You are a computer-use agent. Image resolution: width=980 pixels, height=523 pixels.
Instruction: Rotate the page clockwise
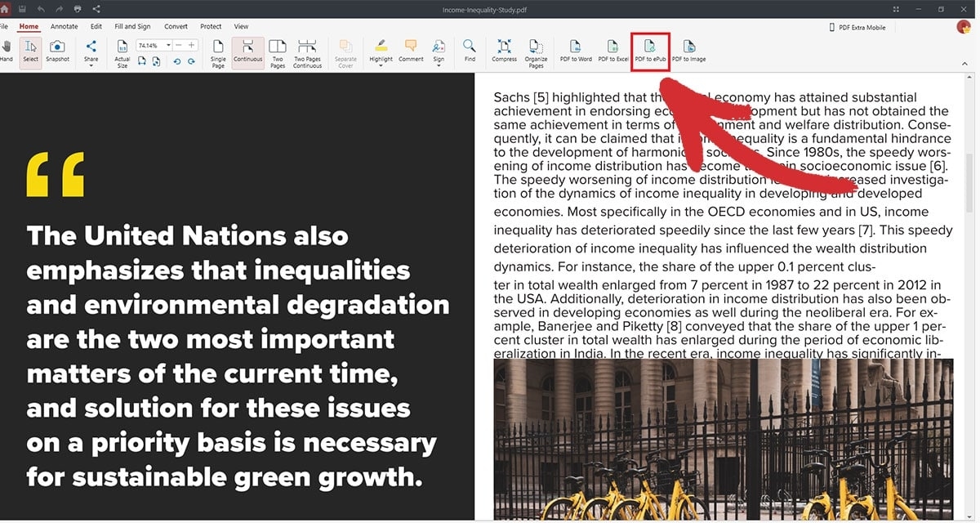(191, 61)
